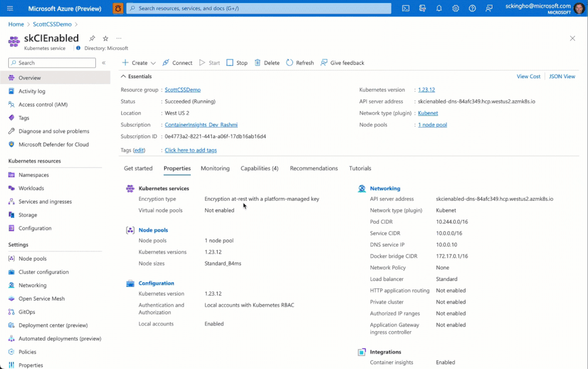Open the user account avatar
This screenshot has width=588, height=369.
(x=579, y=8)
